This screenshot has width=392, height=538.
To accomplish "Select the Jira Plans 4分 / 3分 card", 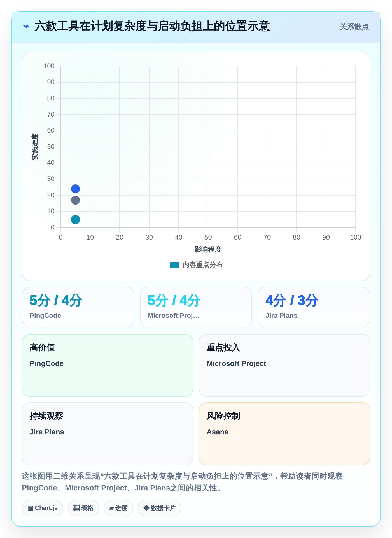I will coord(314,307).
